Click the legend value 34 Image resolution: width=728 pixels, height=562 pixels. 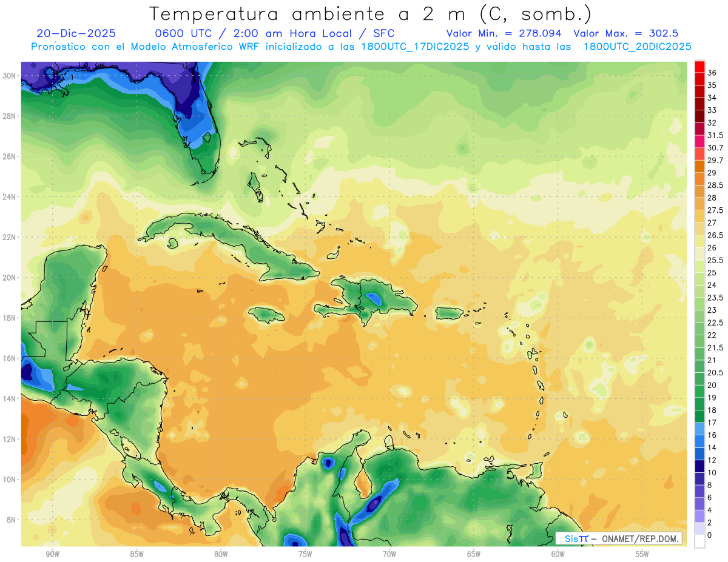click(x=712, y=98)
